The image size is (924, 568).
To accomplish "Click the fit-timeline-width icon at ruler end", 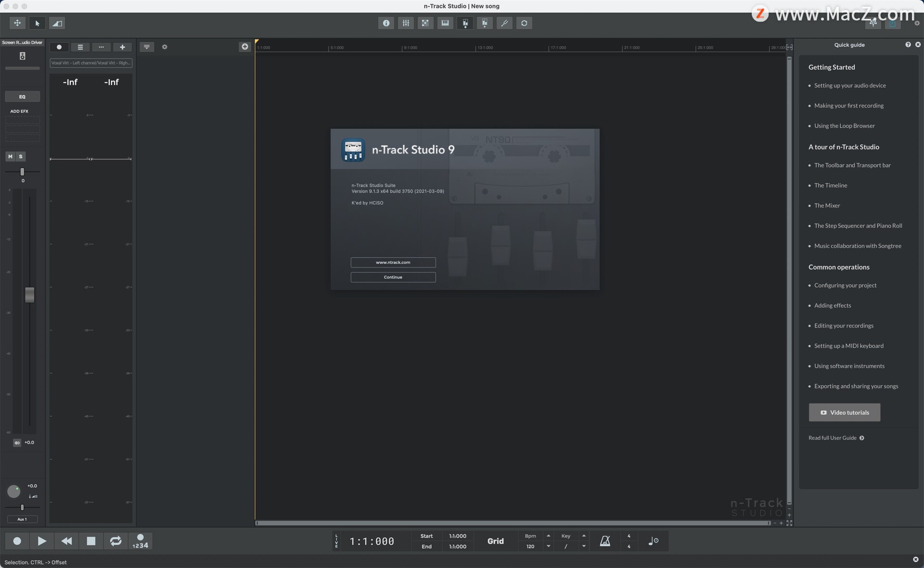I will click(x=789, y=47).
